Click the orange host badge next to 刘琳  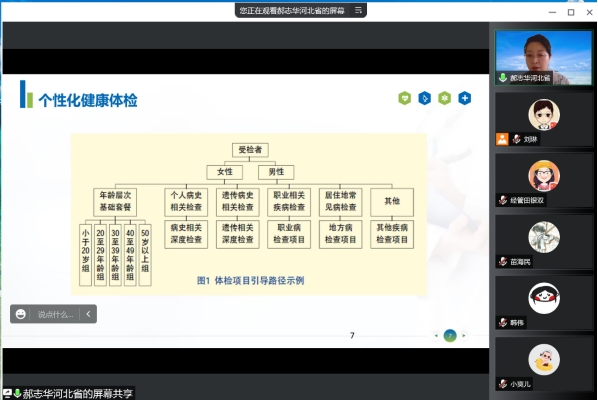click(502, 139)
